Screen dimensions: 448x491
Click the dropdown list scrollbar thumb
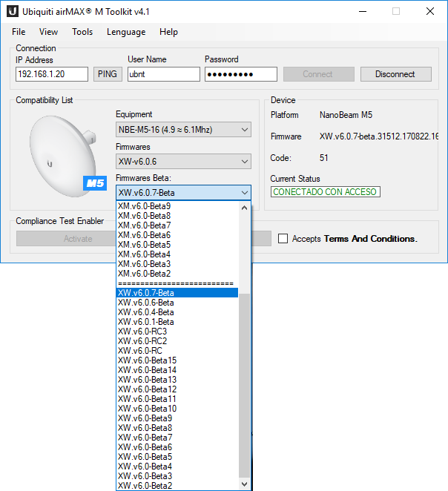(244, 386)
